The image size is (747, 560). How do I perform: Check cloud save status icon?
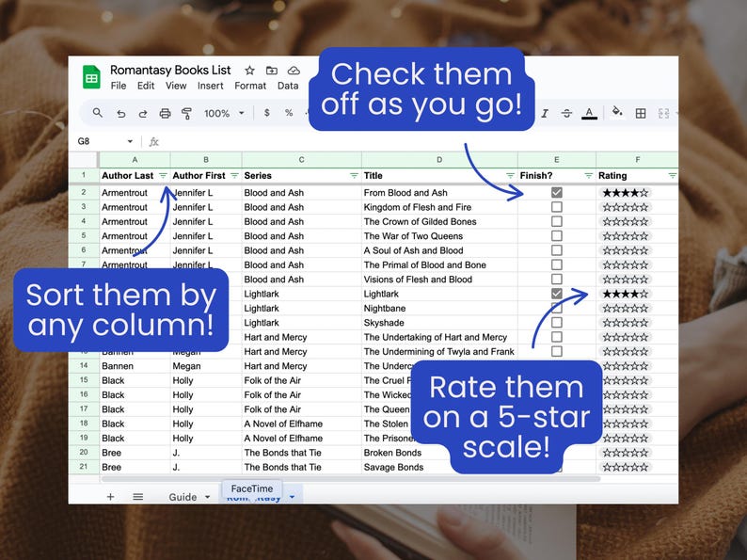click(x=294, y=71)
